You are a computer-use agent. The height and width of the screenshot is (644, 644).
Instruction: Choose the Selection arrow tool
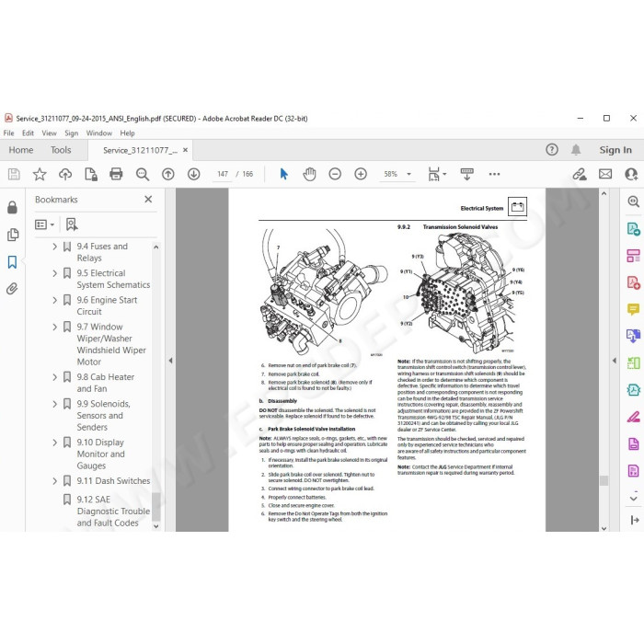click(x=283, y=174)
